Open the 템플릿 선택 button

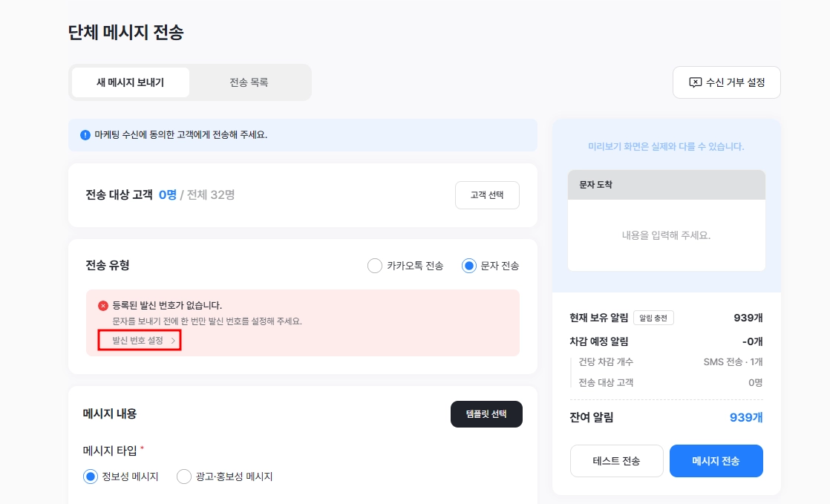point(486,414)
